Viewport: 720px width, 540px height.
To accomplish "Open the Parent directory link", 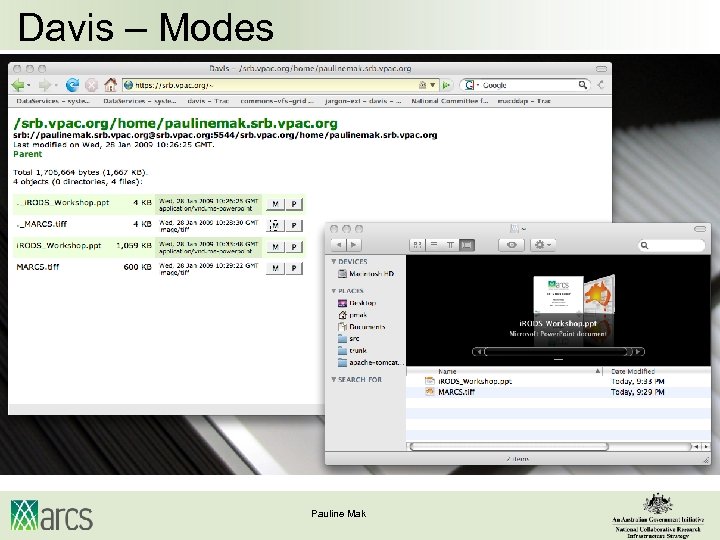I will coord(28,154).
